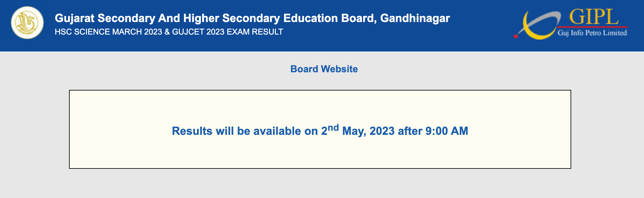Click the results availability message
The width and height of the screenshot is (644, 198).
point(320,130)
